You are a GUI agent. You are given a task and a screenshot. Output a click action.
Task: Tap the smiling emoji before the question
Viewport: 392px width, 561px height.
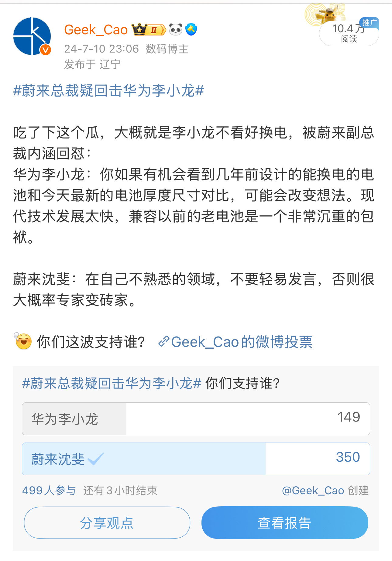(23, 341)
